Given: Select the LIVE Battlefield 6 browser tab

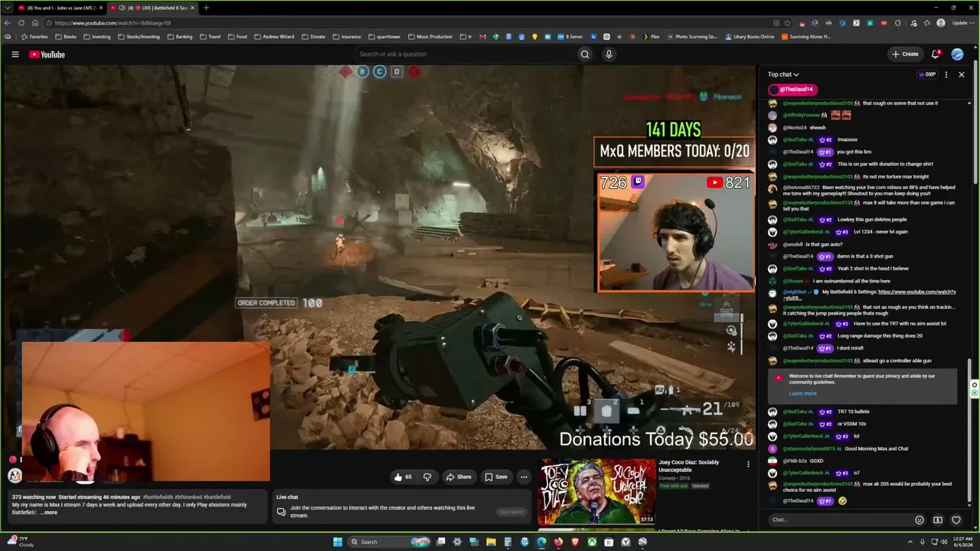Looking at the screenshot, I should [152, 8].
